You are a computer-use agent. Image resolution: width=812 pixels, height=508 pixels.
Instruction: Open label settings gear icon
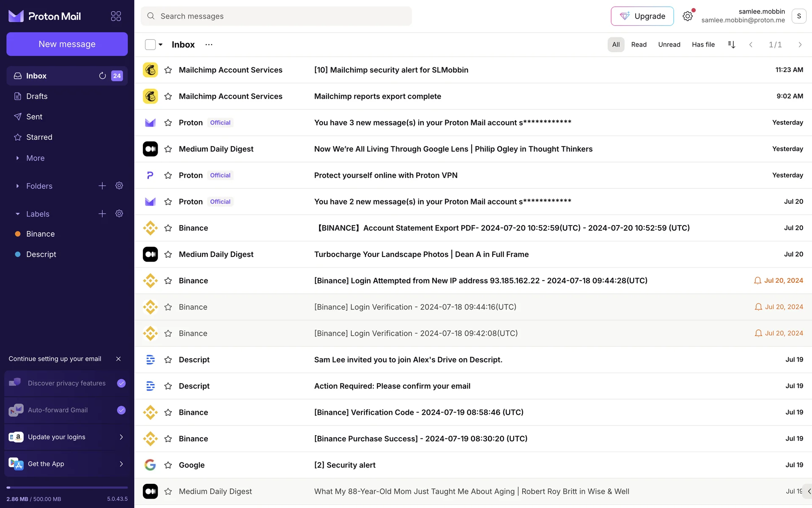click(119, 214)
